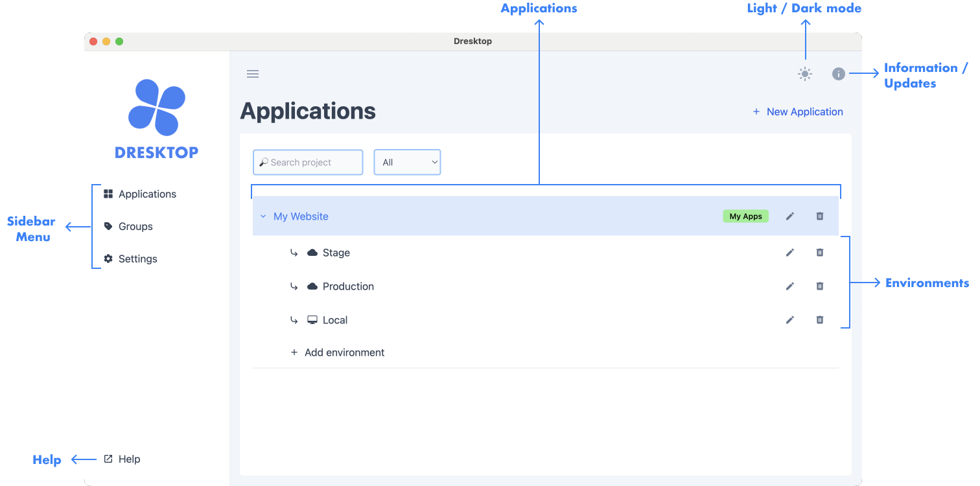Screen dimensions: 980x486
Task: Click the green My Apps group badge
Action: click(745, 216)
